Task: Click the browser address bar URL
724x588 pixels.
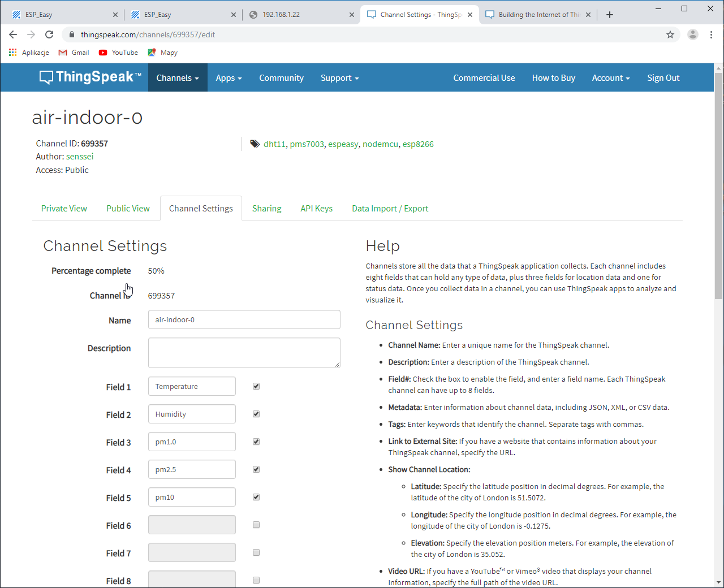Action: (x=148, y=34)
